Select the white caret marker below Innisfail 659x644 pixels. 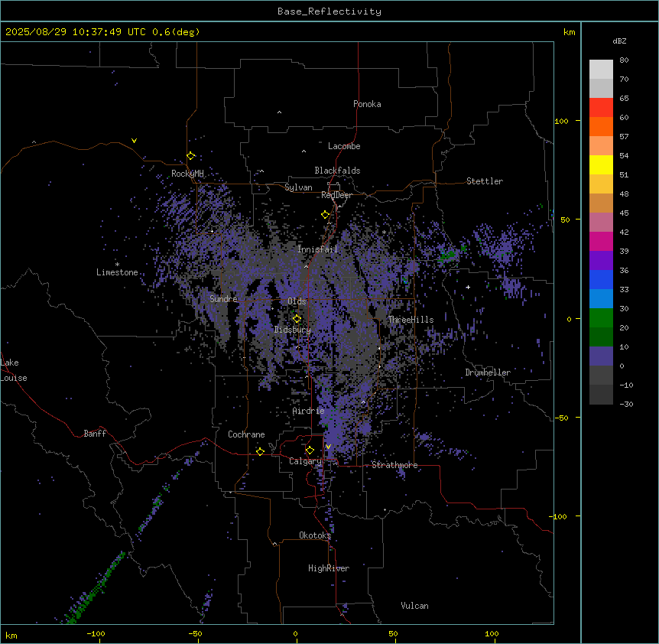[x=307, y=266]
